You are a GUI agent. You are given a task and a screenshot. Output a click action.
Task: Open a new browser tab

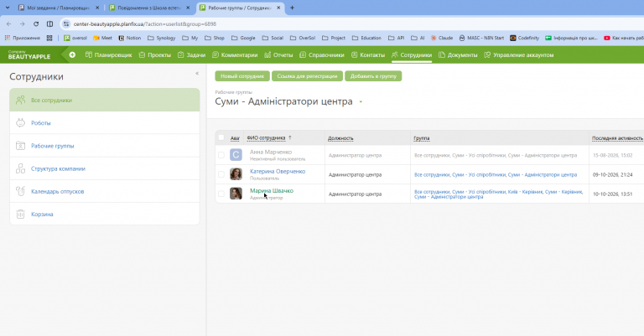point(292,8)
